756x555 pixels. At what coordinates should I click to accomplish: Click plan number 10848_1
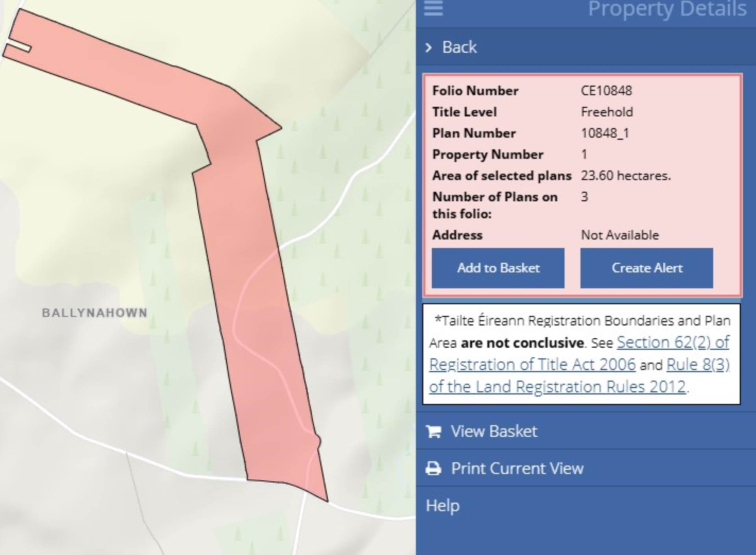tap(605, 133)
